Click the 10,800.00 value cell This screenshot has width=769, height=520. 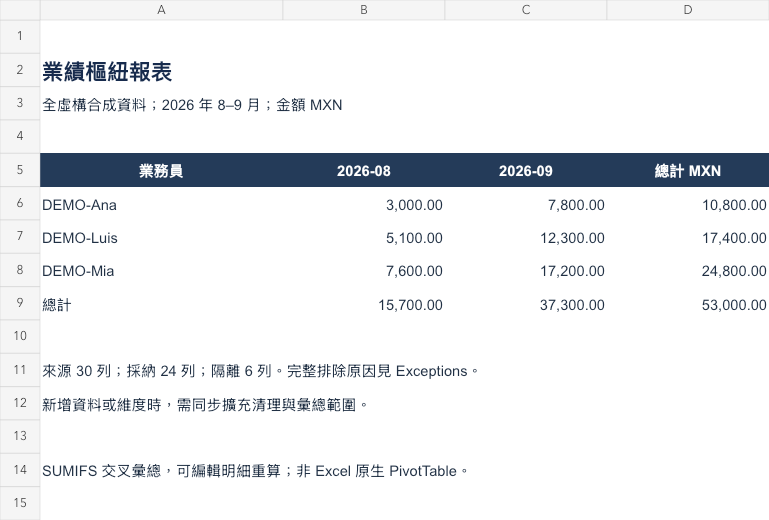point(688,205)
